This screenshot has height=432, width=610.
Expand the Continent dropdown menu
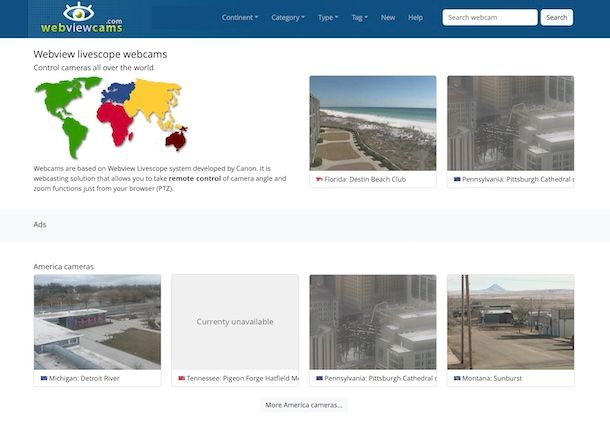click(239, 17)
